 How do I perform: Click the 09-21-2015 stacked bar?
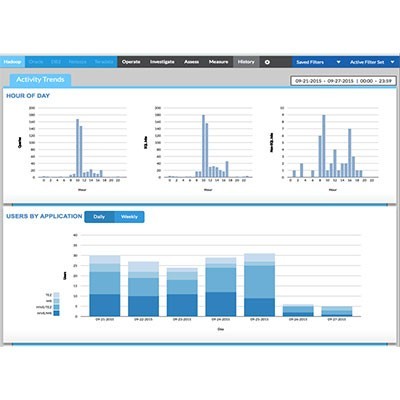pyautogui.click(x=105, y=286)
